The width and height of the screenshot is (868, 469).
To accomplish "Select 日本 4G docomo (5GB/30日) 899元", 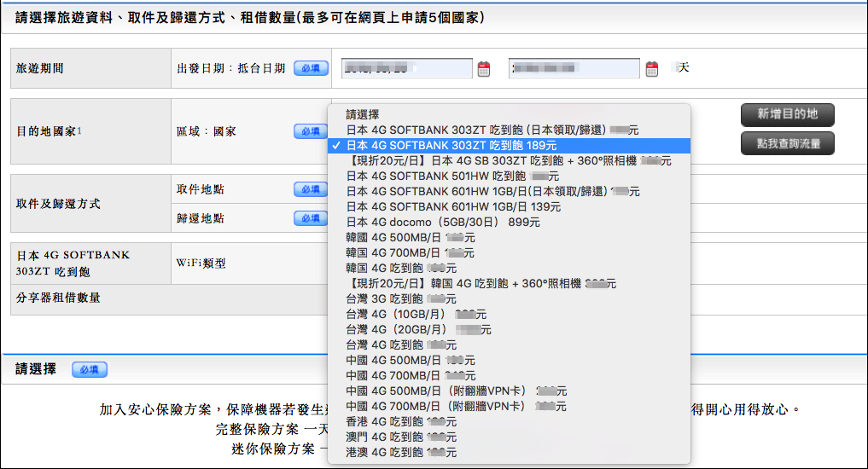I will pos(510,223).
